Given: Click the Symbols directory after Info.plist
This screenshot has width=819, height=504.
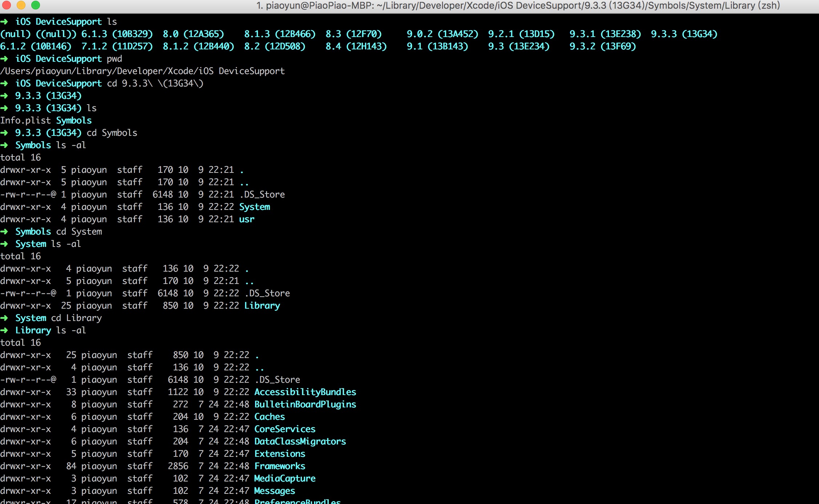Looking at the screenshot, I should [74, 121].
